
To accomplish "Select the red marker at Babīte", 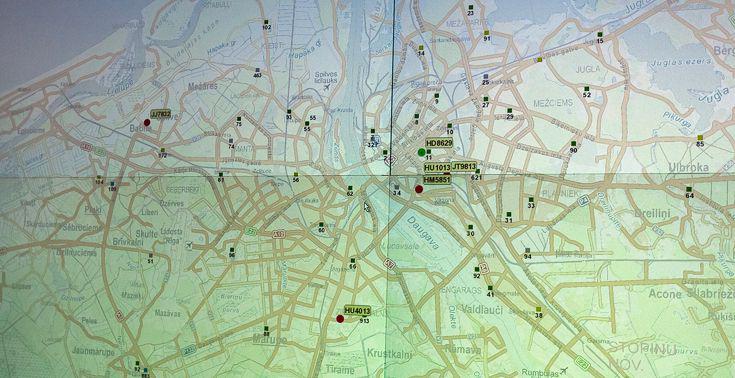I will tap(147, 122).
